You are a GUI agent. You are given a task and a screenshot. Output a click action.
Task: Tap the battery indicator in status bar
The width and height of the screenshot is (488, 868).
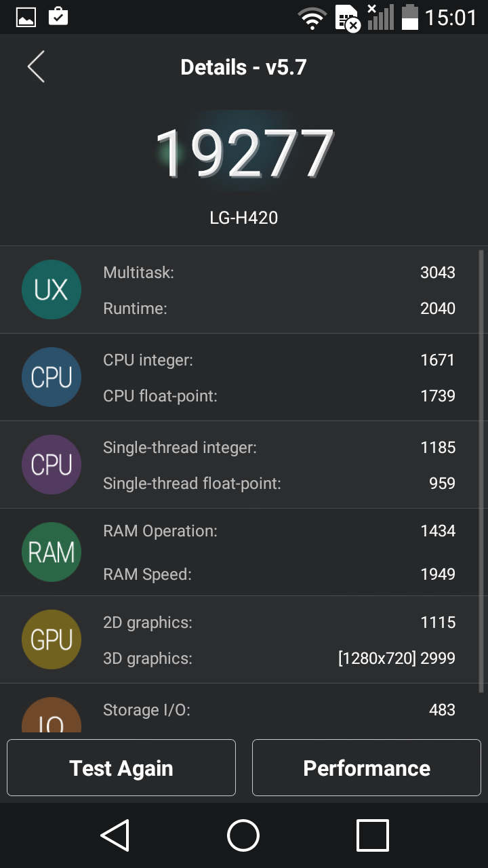(x=409, y=17)
